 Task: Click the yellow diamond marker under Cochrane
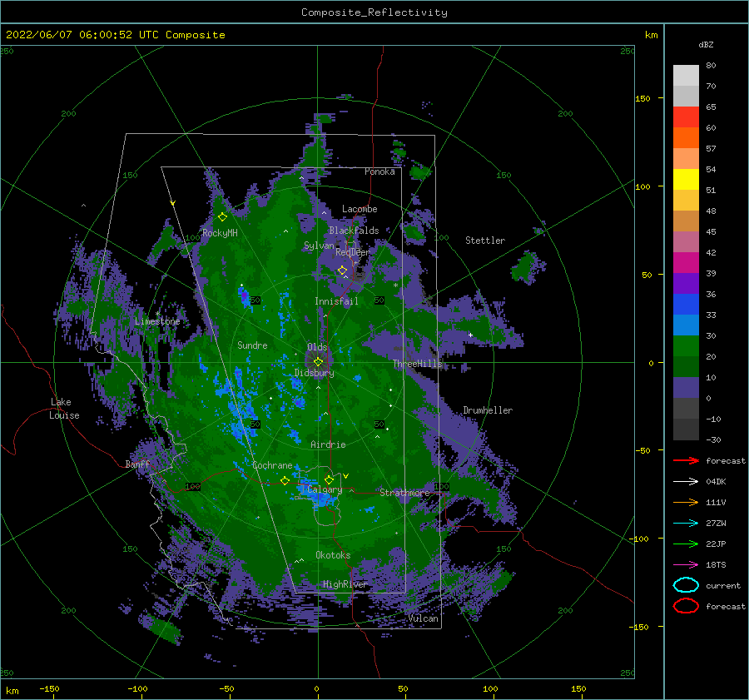point(285,480)
